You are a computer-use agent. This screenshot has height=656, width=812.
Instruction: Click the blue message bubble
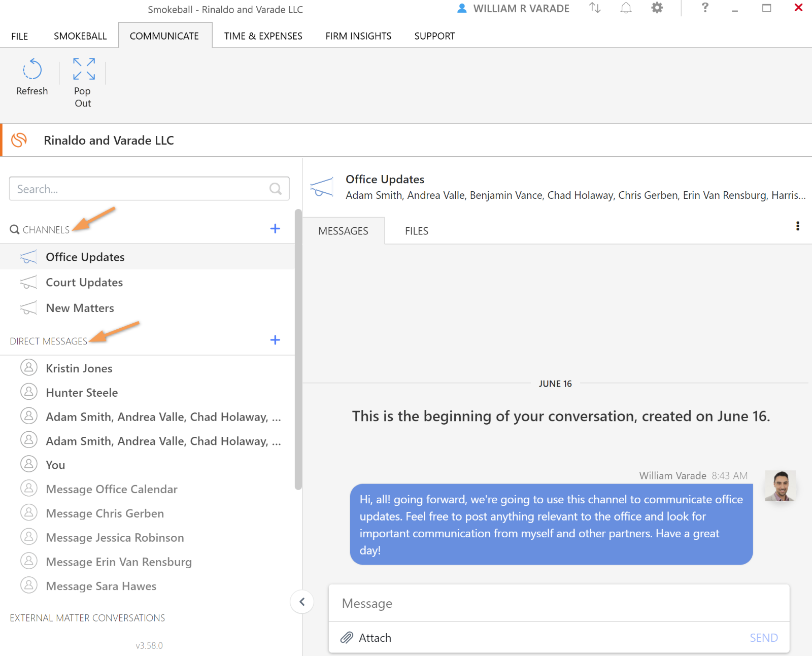[551, 524]
